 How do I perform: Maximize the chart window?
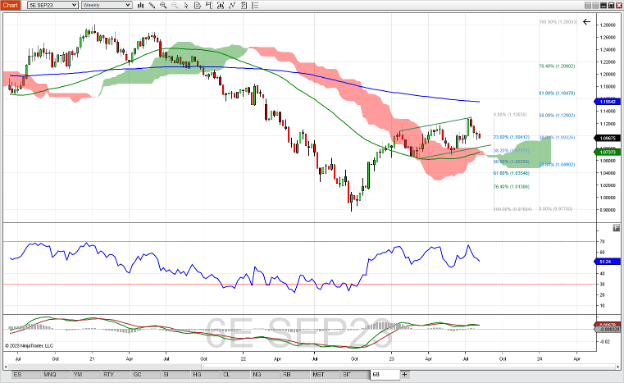point(611,5)
